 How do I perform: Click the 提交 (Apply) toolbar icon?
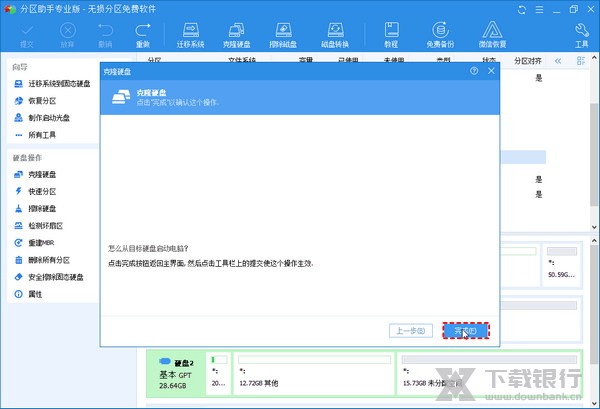27,36
